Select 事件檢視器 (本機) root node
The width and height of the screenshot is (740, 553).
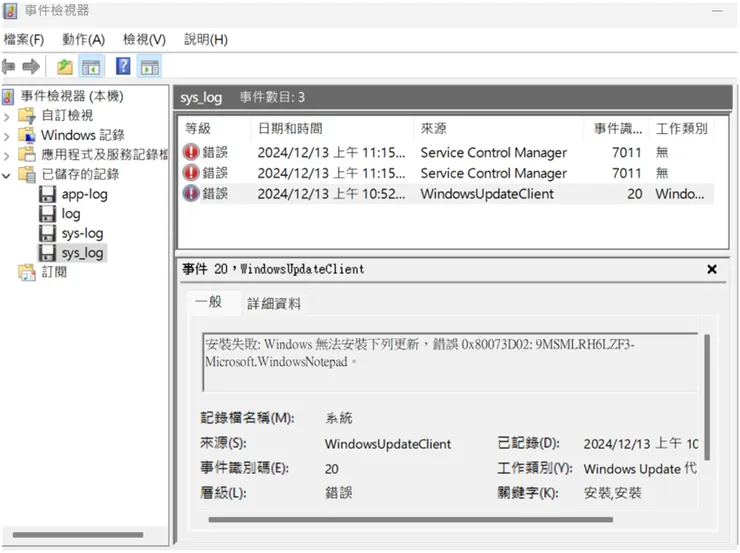72,96
